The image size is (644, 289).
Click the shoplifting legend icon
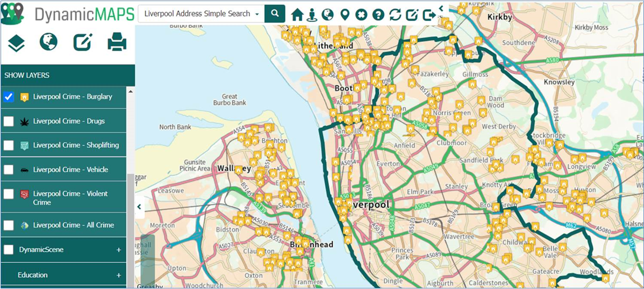[24, 146]
